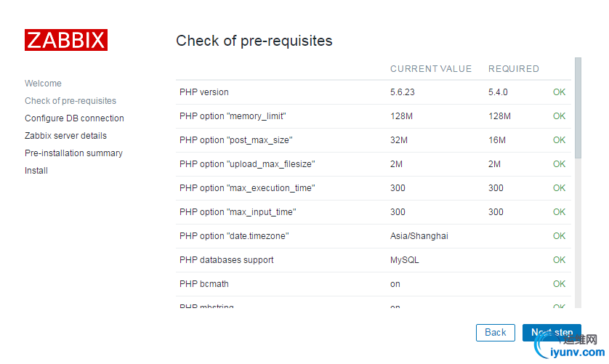
Task: Click the prerequisites table scrollbar thumb
Action: click(x=578, y=108)
